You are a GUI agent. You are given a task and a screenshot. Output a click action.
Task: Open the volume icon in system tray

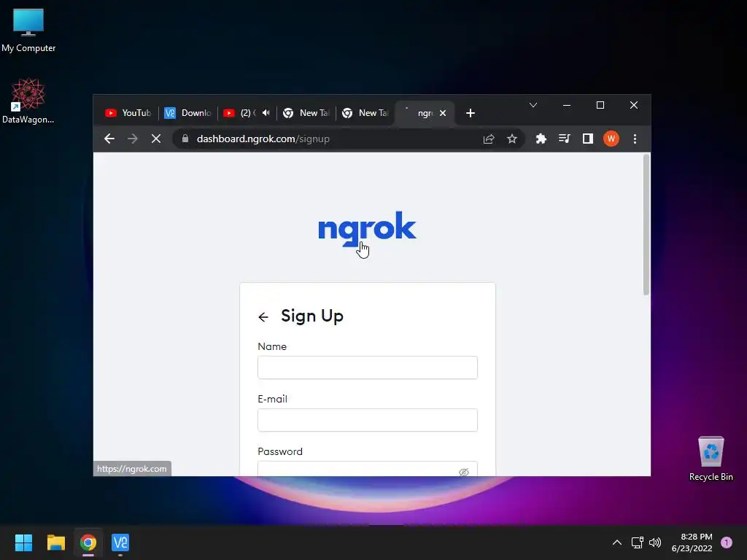[655, 542]
